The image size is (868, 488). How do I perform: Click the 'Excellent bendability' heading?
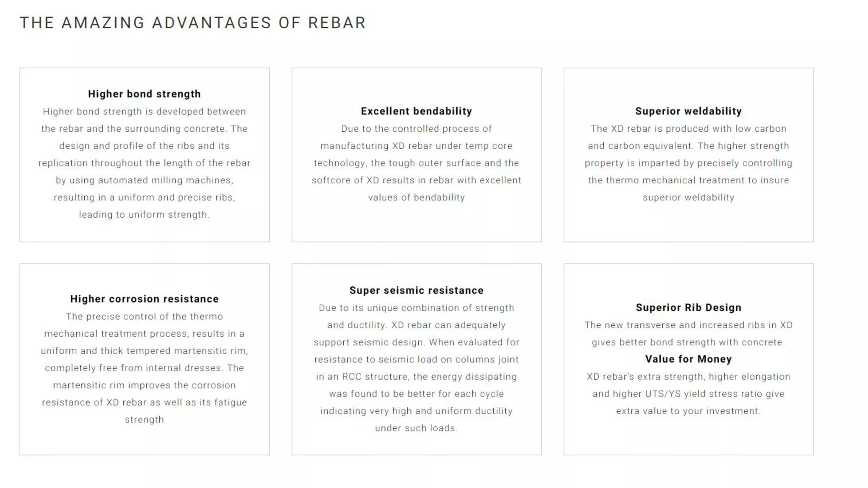click(417, 111)
